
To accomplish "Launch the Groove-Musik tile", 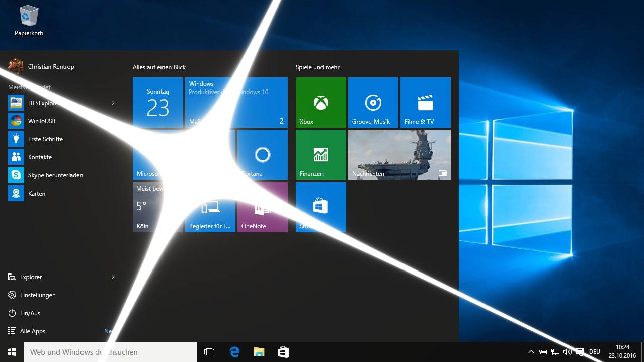I will click(373, 103).
